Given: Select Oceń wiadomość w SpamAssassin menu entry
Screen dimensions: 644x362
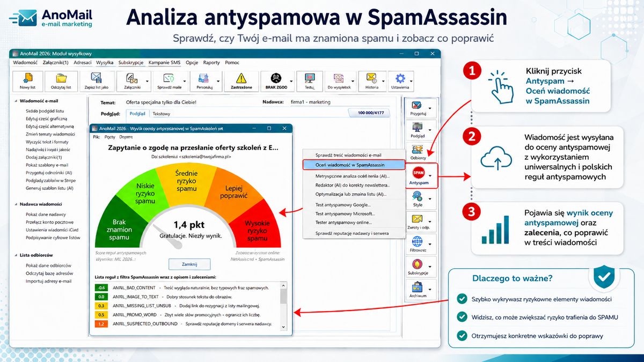Looking at the screenshot, I should 353,165.
